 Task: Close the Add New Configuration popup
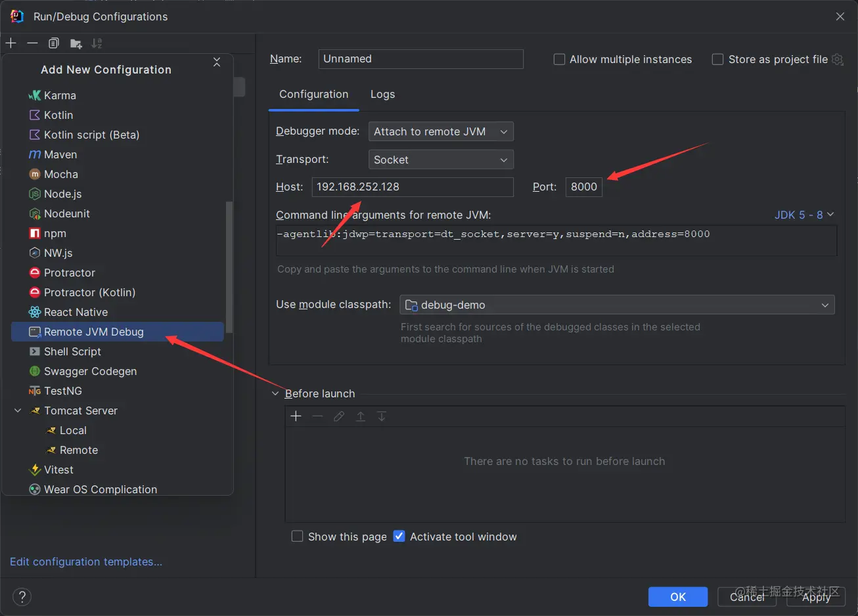click(217, 62)
